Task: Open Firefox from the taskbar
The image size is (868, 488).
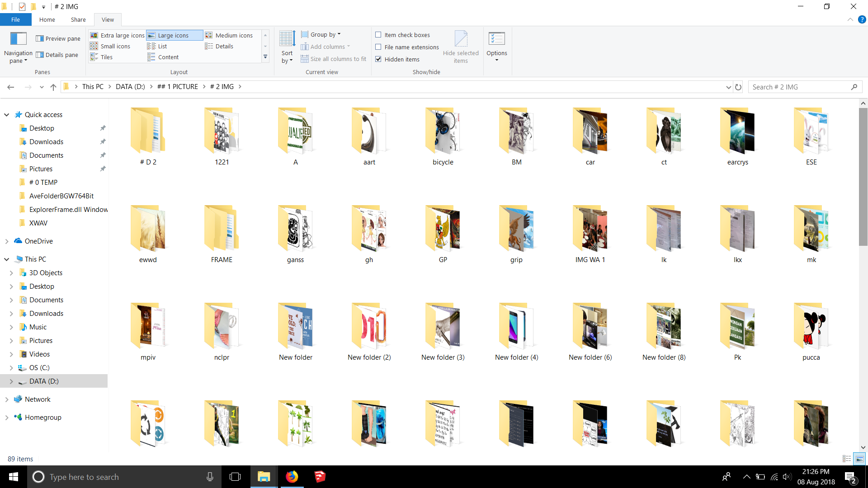Action: click(292, 477)
